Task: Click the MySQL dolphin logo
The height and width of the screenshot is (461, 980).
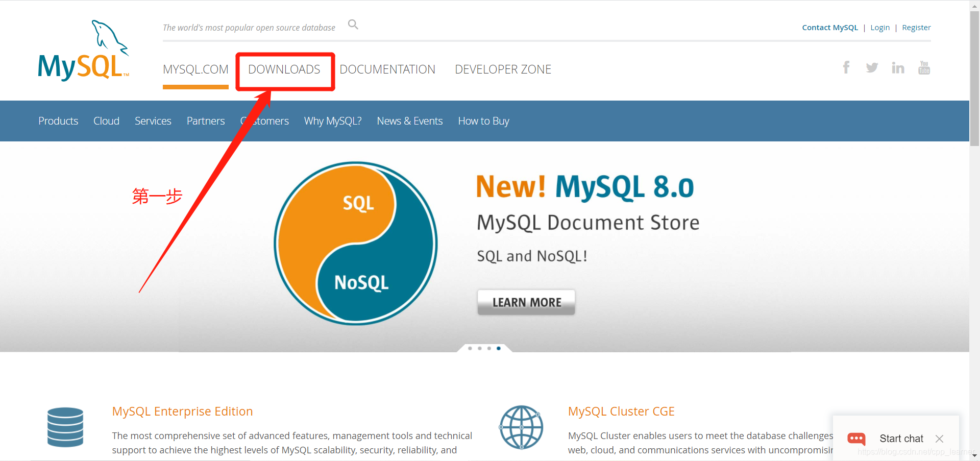Action: point(84,50)
